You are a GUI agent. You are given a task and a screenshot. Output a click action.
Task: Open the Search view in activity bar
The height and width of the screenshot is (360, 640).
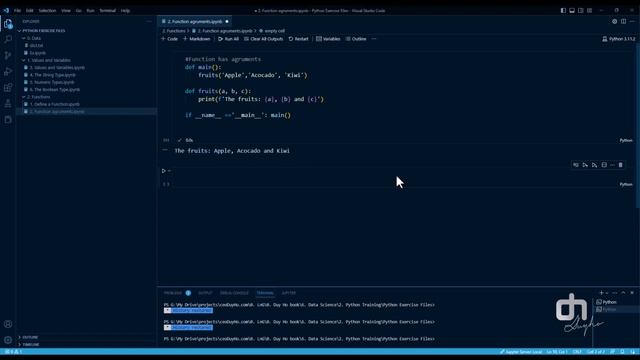pos(8,39)
